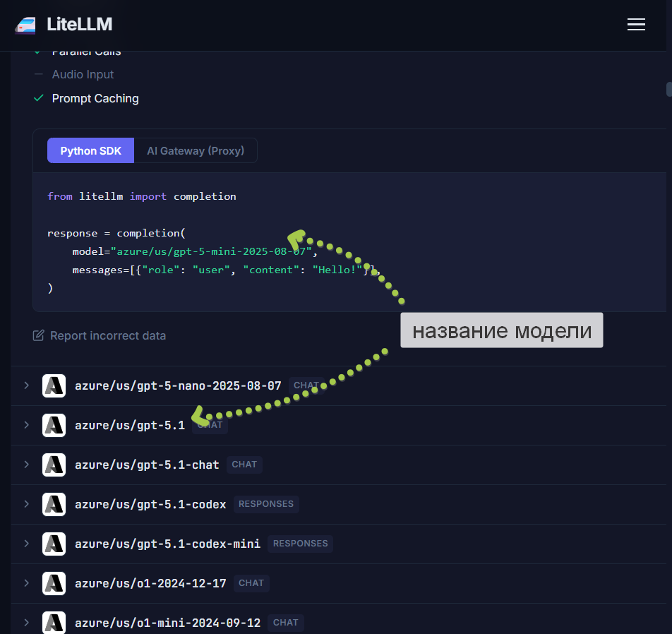Click the Report incorrect data link
This screenshot has width=672, height=634.
tap(108, 335)
